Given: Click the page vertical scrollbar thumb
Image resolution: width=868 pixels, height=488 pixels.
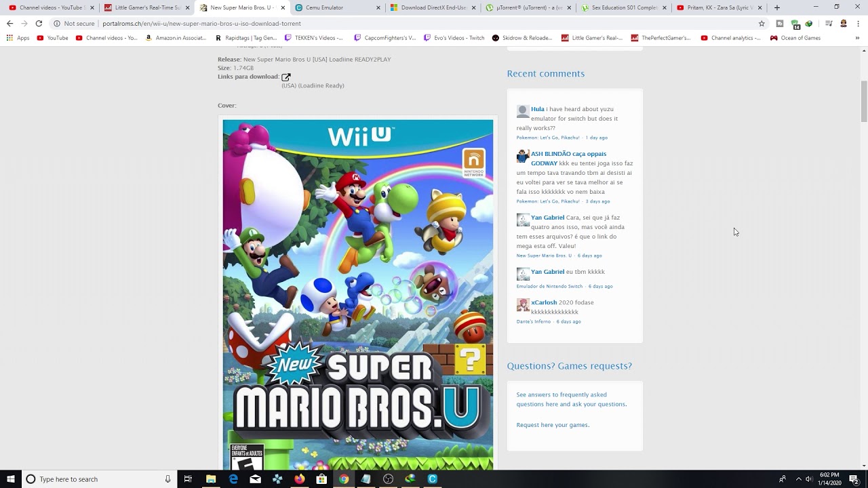Looking at the screenshot, I should coord(864,100).
